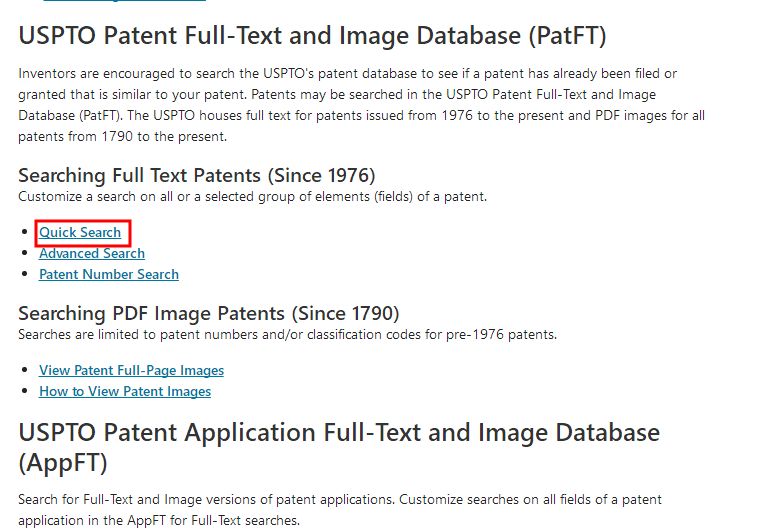The height and width of the screenshot is (530, 780).
Task: Click Searching Full Text Patents heading
Action: 196,175
